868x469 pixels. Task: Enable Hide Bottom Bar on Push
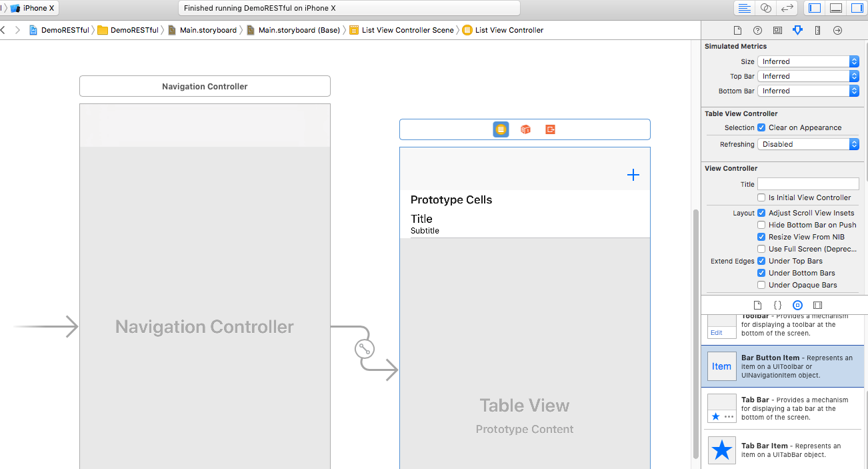pos(761,225)
